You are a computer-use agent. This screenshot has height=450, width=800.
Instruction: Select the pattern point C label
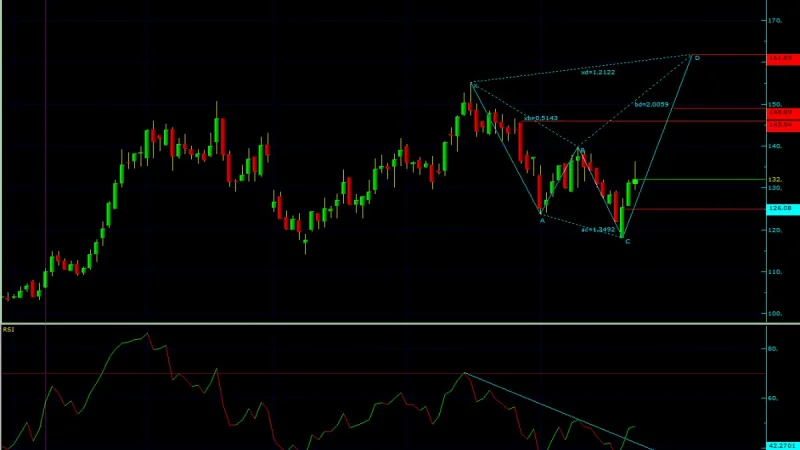coord(628,241)
